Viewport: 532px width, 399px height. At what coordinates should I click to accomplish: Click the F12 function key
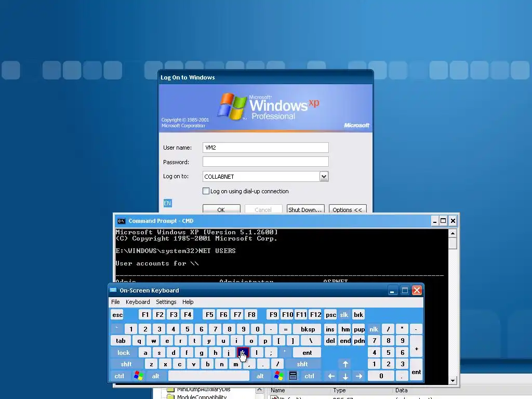315,314
